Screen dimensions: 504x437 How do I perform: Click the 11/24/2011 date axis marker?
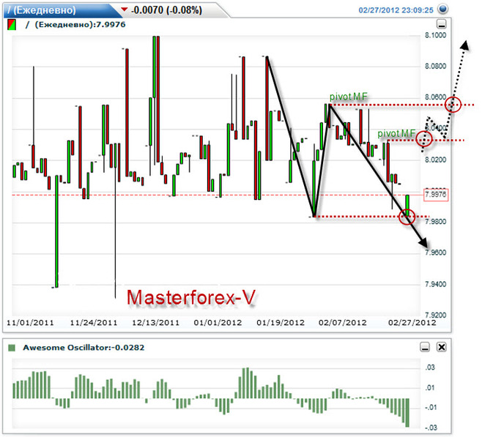coord(94,322)
